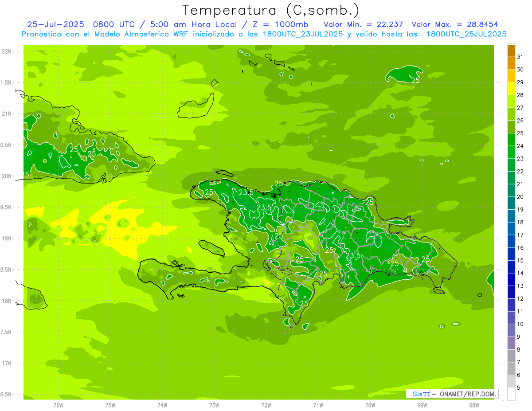This screenshot has height=411, width=532.
Task: Click the "76W" longitude axis label
Action: pyautogui.click(x=58, y=405)
